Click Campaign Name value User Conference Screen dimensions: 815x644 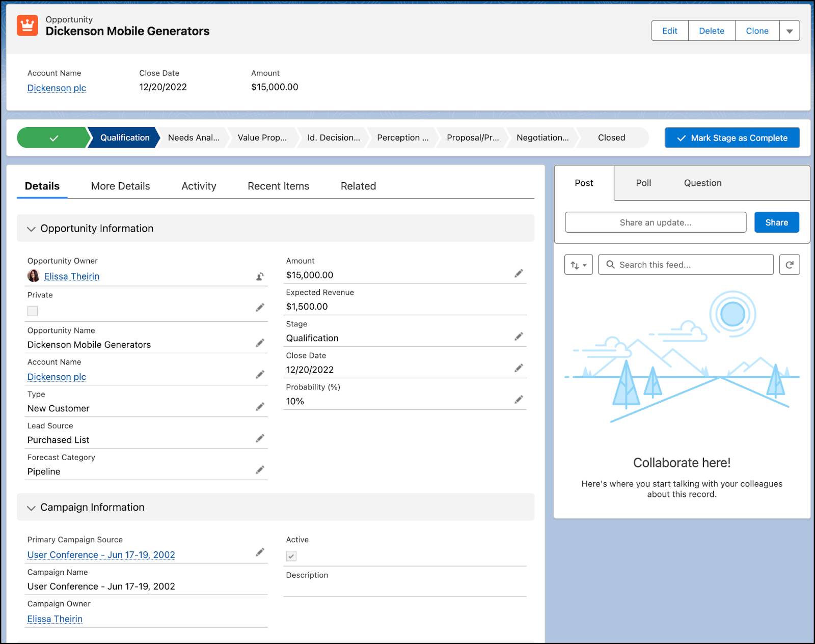pos(101,586)
